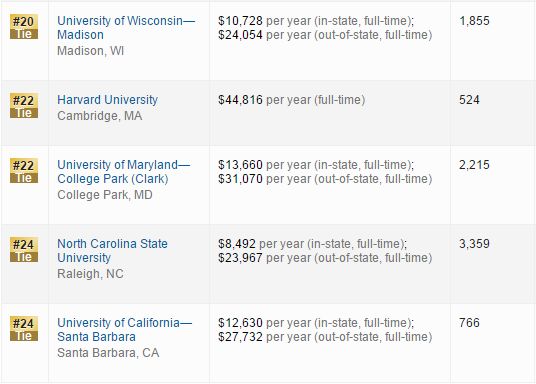Open the University of Wisconsin—Madison link
536x384 pixels.
click(x=126, y=28)
